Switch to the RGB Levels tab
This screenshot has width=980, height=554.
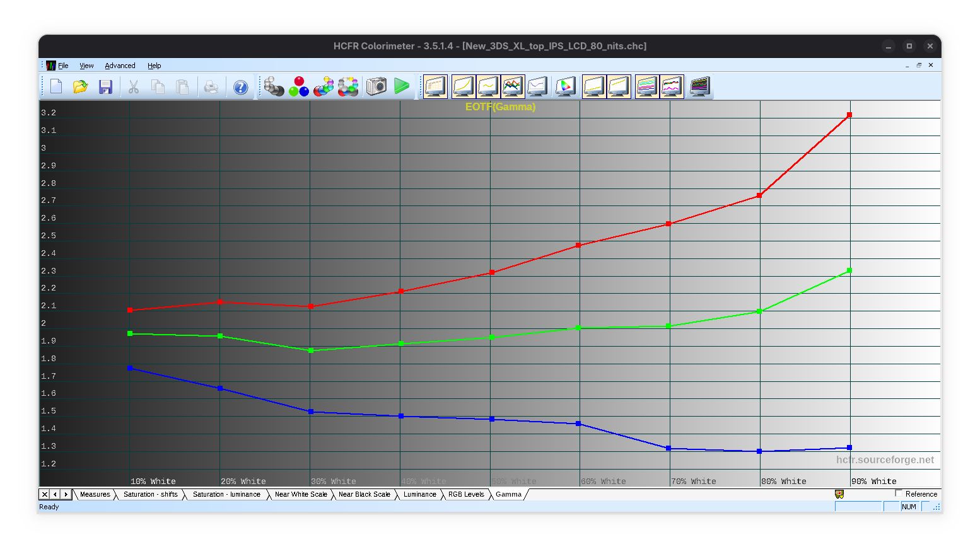pos(466,495)
